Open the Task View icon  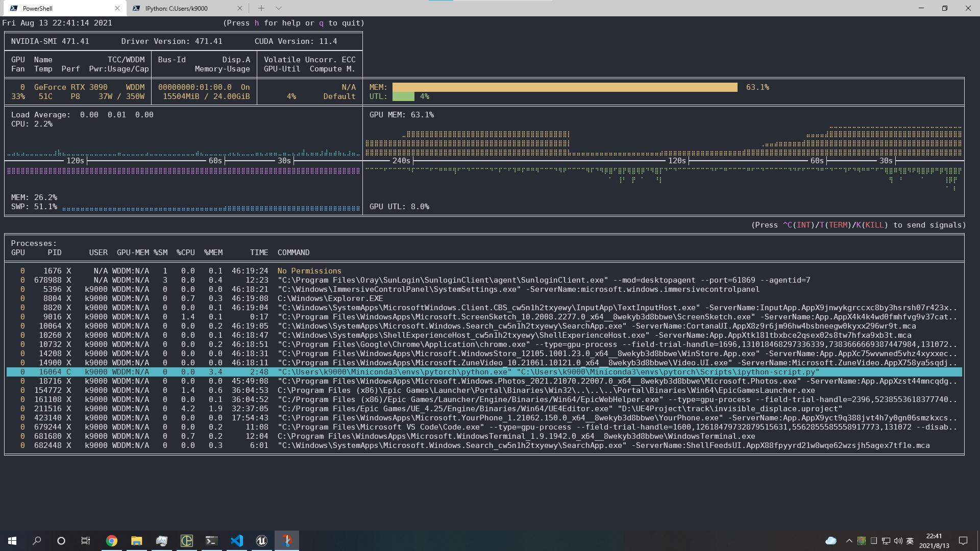coord(86,541)
